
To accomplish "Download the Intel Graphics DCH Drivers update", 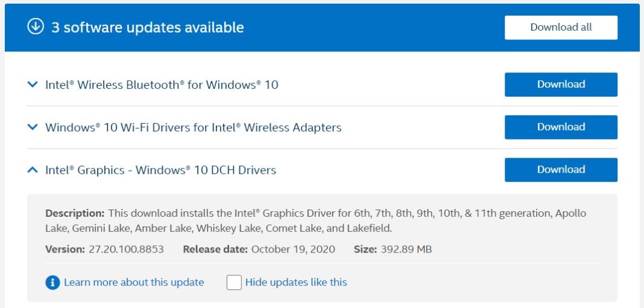I will coord(561,170).
